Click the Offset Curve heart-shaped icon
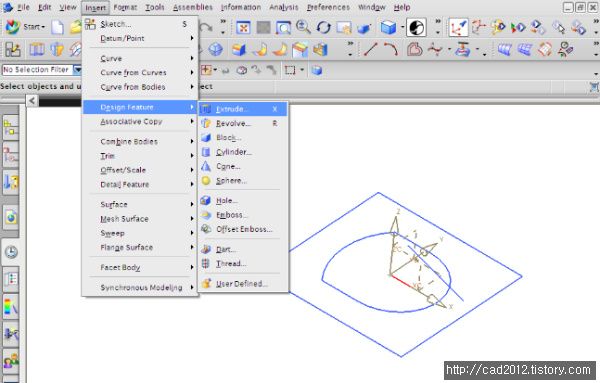The height and width of the screenshot is (383, 600). pyautogui.click(x=414, y=49)
